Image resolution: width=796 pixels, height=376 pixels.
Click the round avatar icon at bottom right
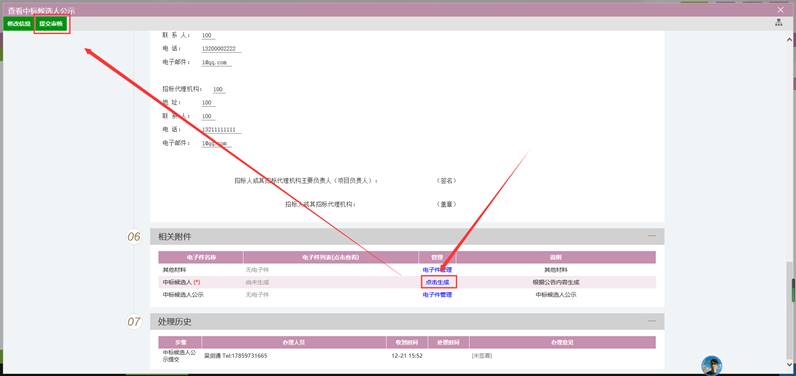712,366
